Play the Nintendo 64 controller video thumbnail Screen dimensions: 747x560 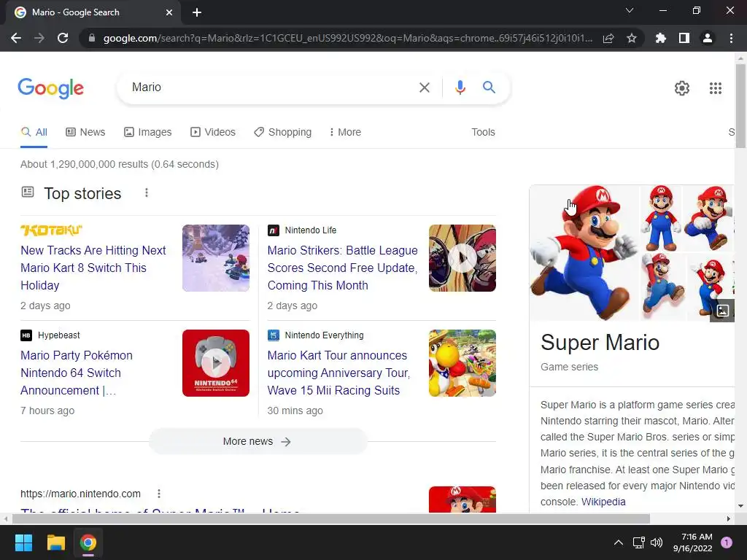[x=216, y=363]
